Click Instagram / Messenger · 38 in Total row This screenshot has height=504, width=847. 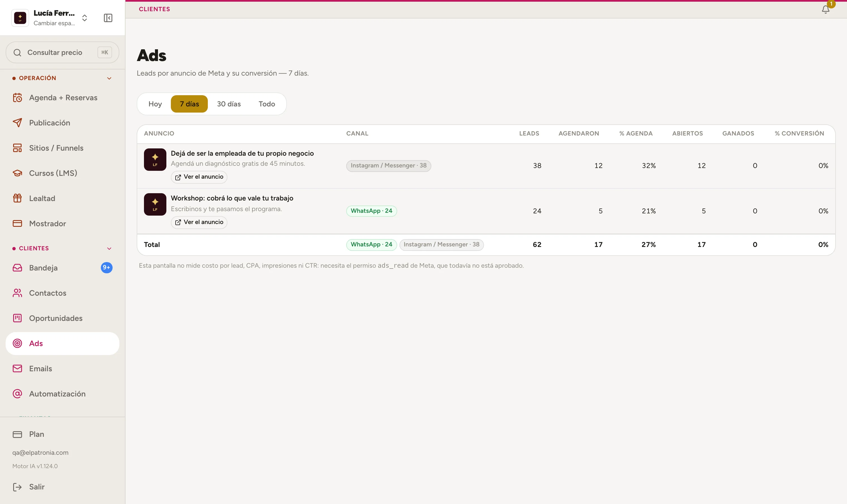[x=441, y=244]
